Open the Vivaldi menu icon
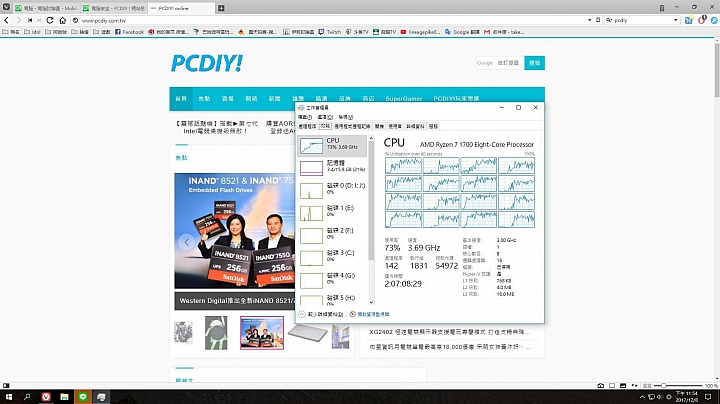This screenshot has height=404, width=720. 6,7
